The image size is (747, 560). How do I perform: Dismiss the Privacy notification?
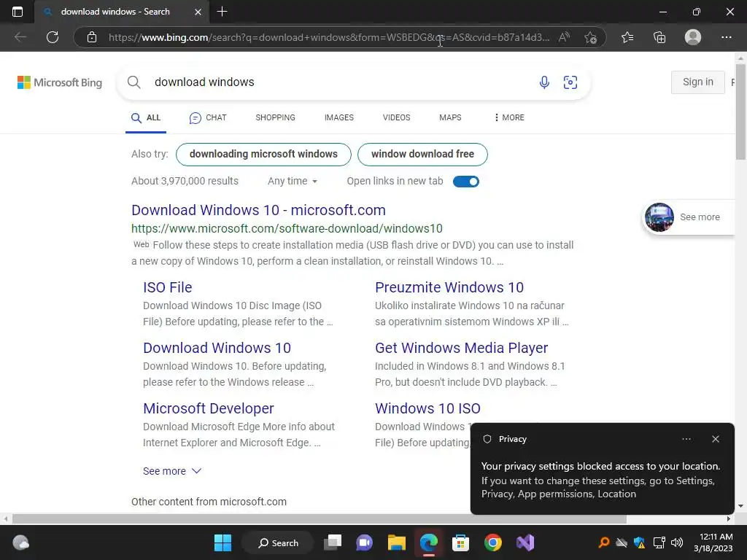click(x=716, y=439)
